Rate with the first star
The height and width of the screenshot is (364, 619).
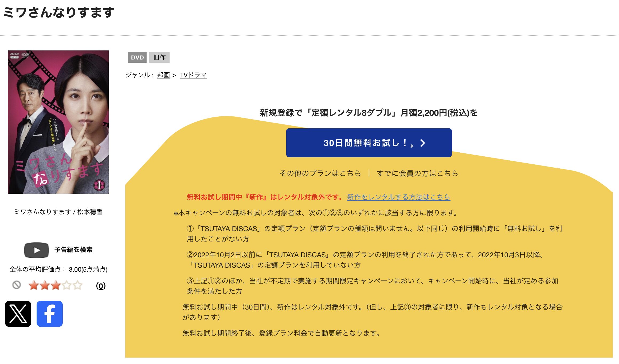point(34,285)
